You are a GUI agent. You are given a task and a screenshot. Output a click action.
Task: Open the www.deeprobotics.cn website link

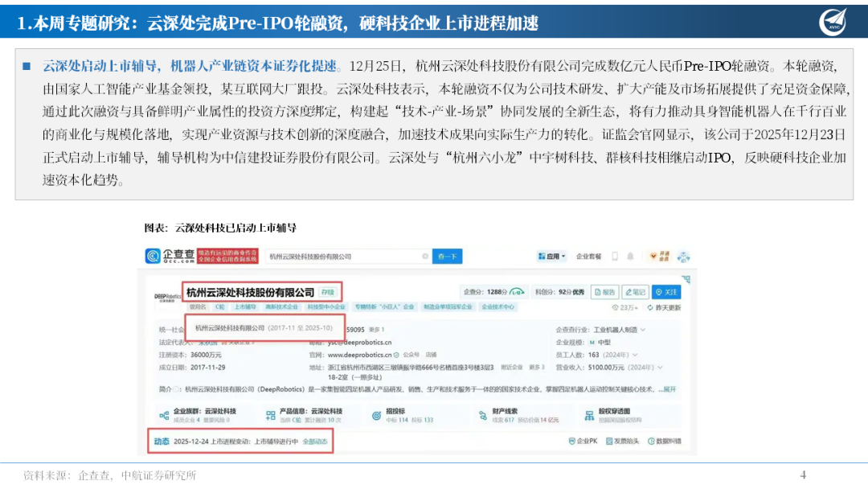point(360,355)
